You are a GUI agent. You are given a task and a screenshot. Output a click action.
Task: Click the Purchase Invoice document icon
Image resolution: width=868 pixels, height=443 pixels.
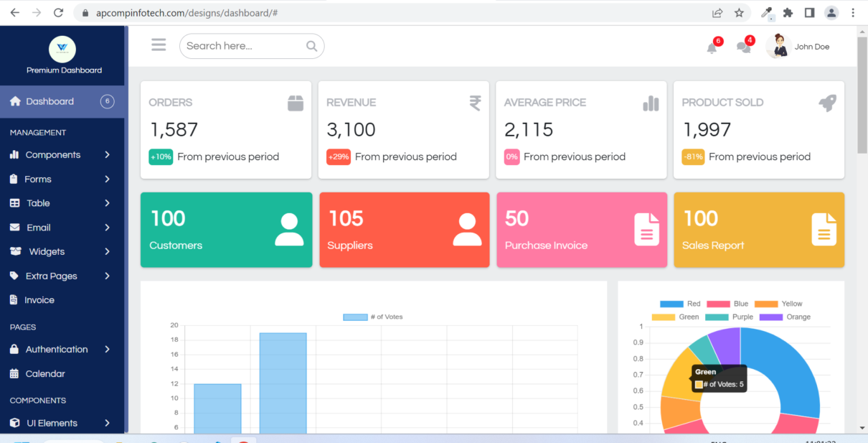tap(646, 230)
